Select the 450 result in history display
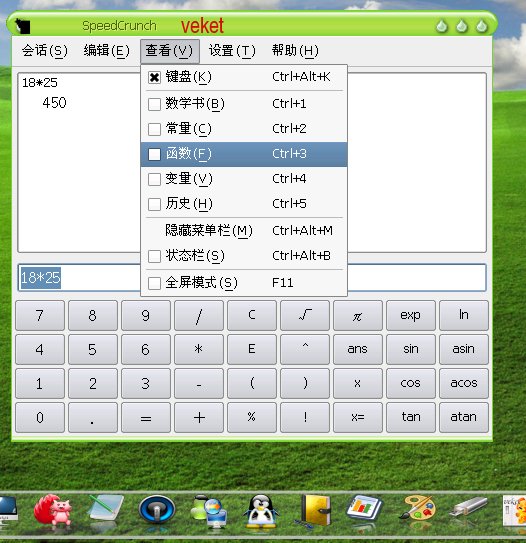This screenshot has height=543, width=526. point(54,103)
